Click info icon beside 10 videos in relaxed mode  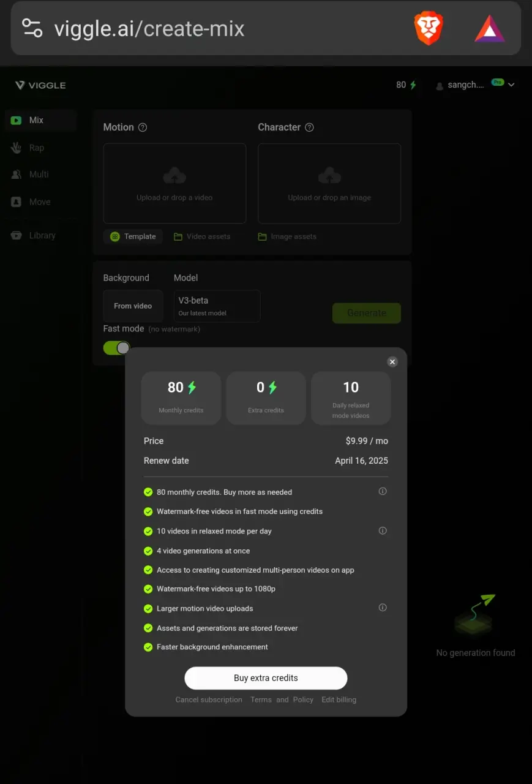click(383, 530)
